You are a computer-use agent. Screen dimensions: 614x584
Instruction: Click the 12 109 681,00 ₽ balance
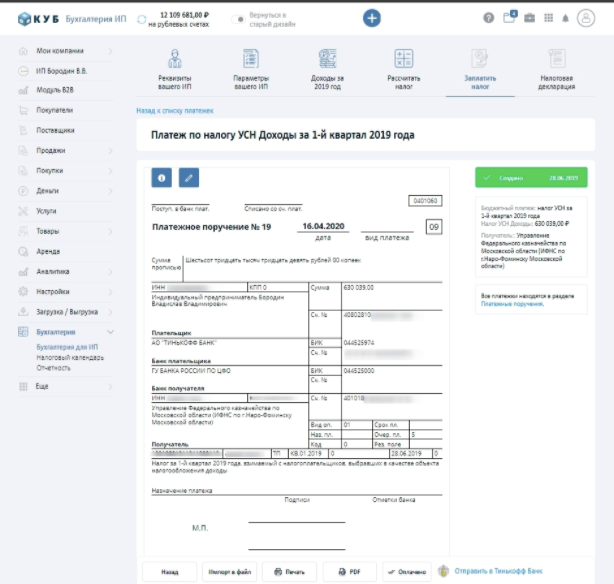point(184,15)
